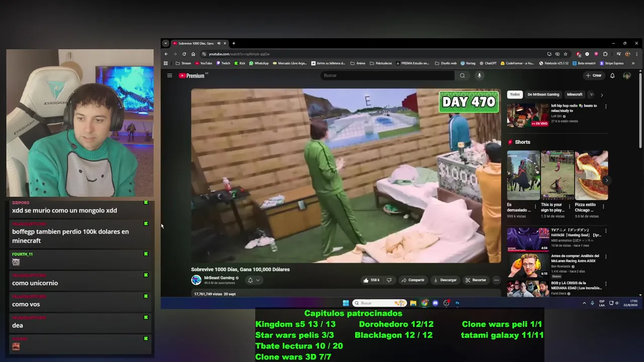Image resolution: width=644 pixels, height=362 pixels.
Task: Open Chrome from the taskbar
Action: pyautogui.click(x=424, y=303)
